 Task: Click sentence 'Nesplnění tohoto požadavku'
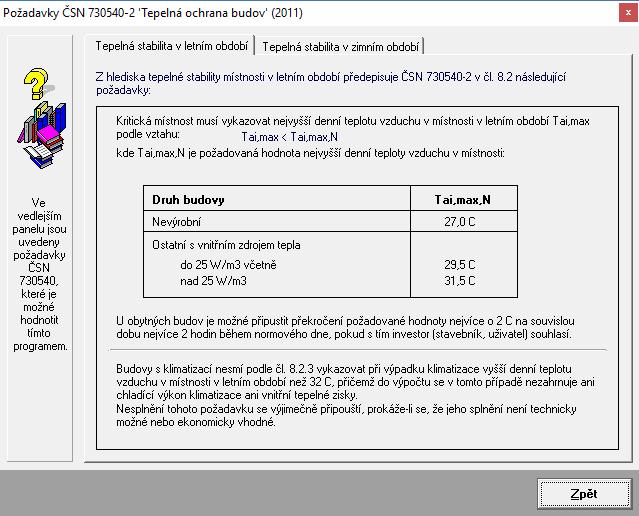coord(346,415)
